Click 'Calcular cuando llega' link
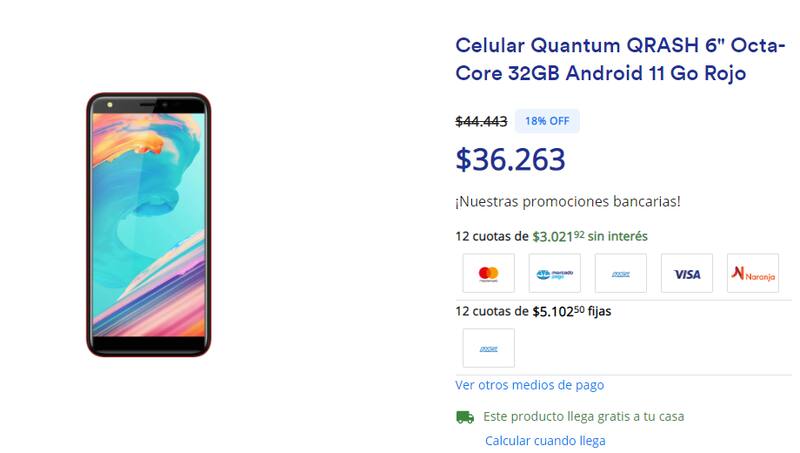 pos(545,440)
